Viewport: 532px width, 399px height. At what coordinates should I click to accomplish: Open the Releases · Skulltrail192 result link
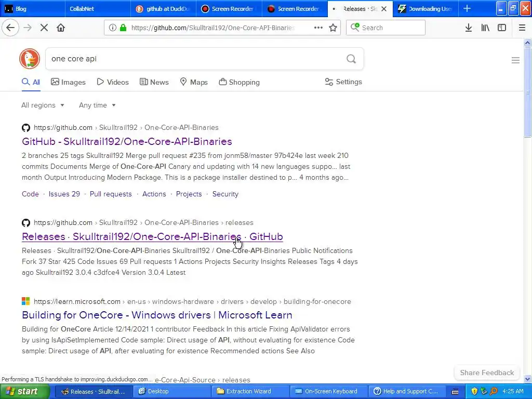(x=152, y=236)
